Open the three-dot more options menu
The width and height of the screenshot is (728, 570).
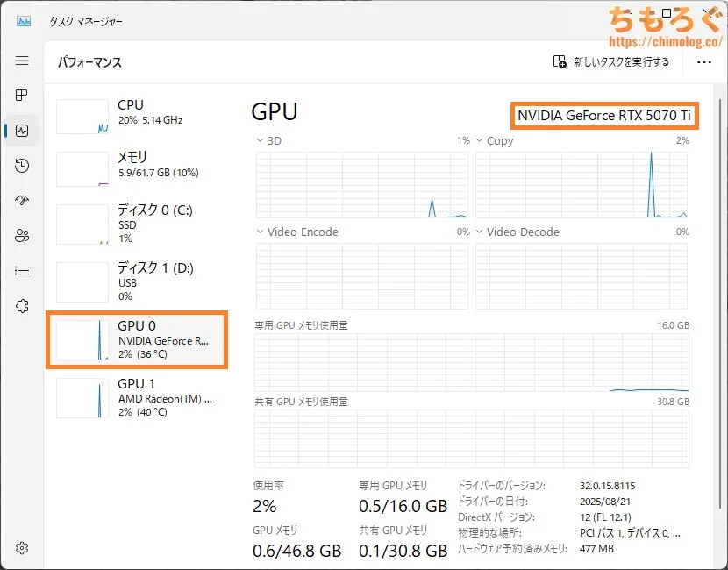[x=703, y=62]
